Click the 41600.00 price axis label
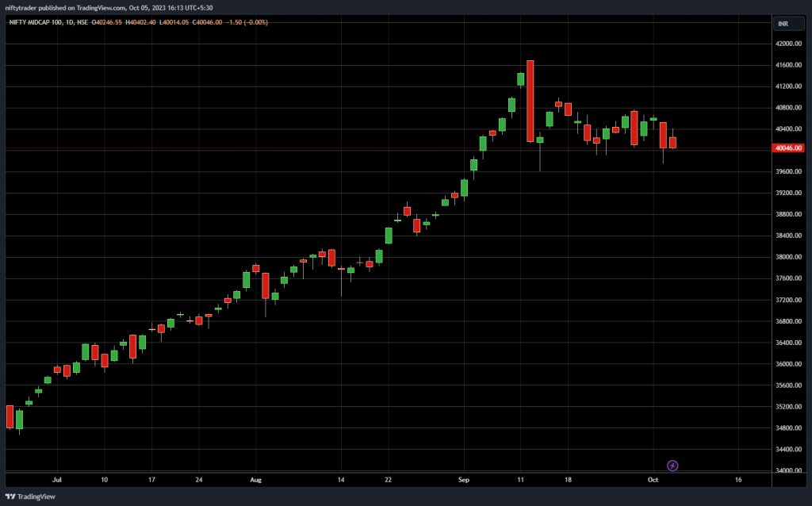Image resolution: width=812 pixels, height=506 pixels. pos(788,65)
